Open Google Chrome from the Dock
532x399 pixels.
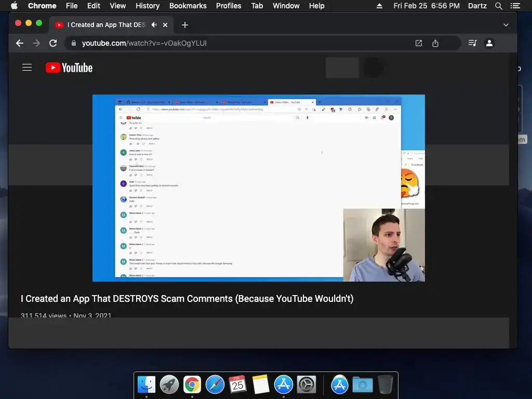coord(192,384)
